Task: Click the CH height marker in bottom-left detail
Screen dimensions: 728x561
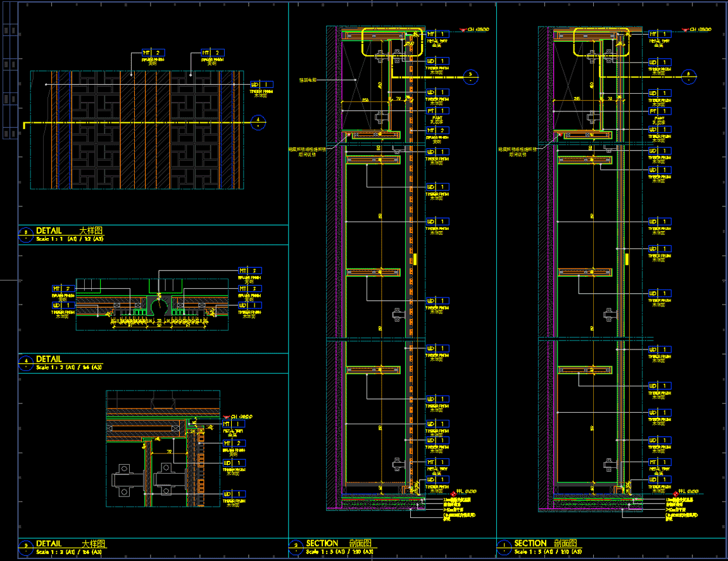Action: click(237, 417)
